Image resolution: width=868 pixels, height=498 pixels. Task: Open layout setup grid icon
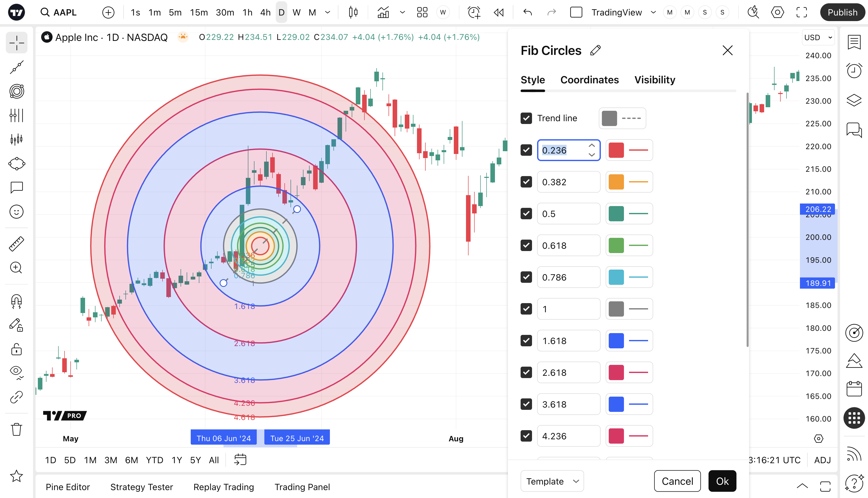tap(422, 13)
